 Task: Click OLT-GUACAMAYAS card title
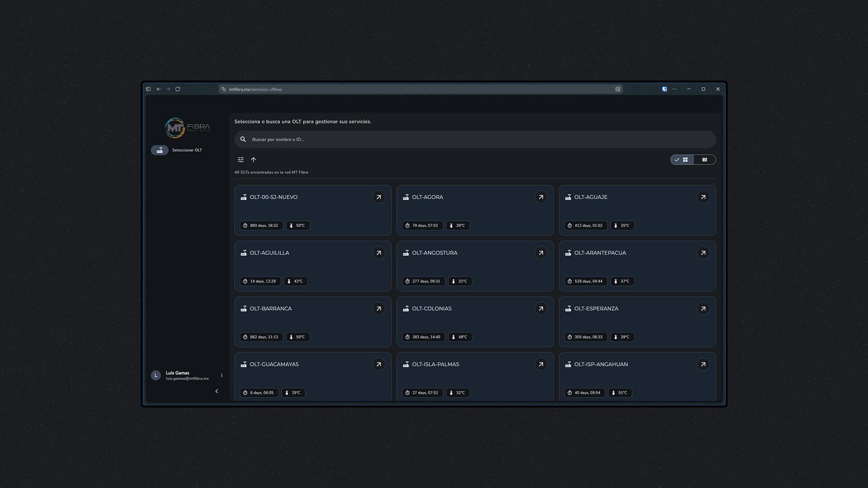click(274, 364)
